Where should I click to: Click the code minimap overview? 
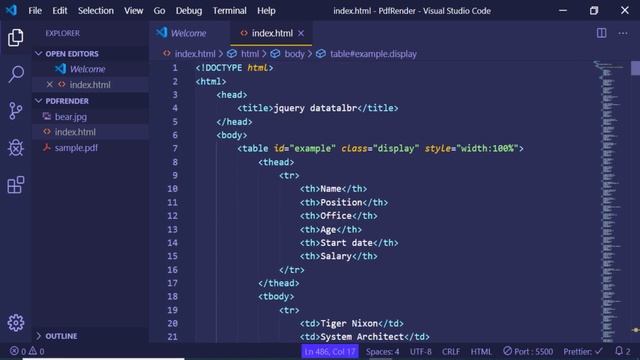609,201
